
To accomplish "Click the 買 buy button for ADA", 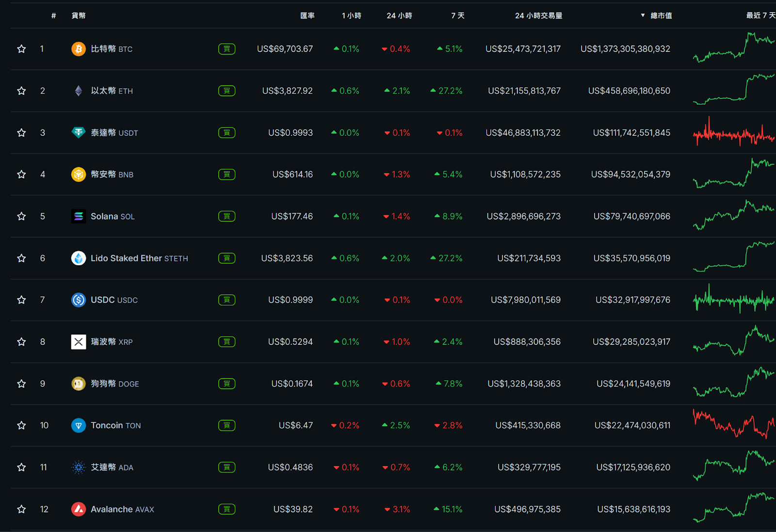I will point(227,468).
